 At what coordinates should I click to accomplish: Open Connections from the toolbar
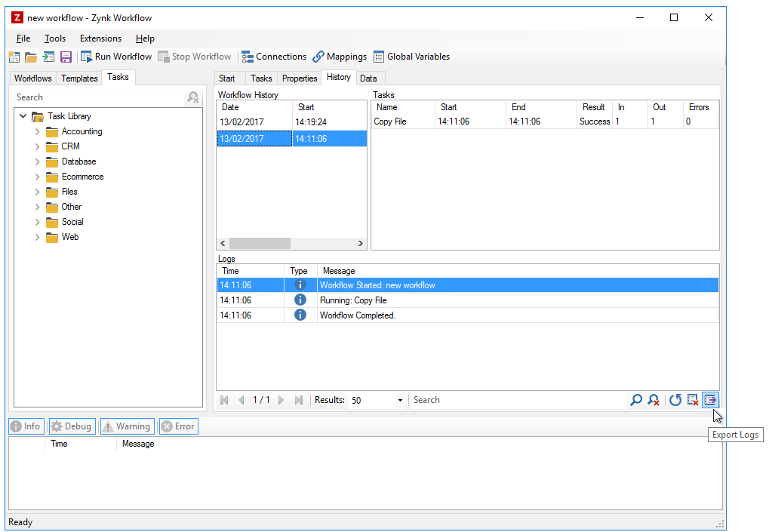[274, 57]
